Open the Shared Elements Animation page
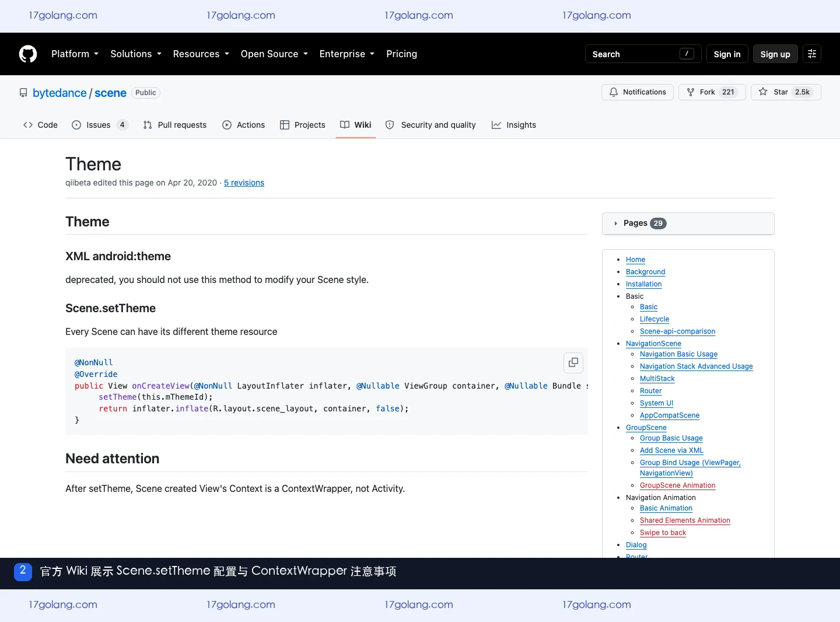 tap(685, 520)
